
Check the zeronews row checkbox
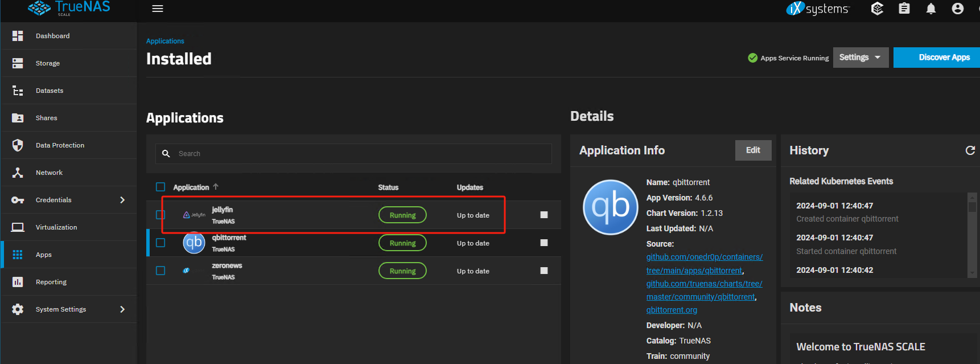160,271
